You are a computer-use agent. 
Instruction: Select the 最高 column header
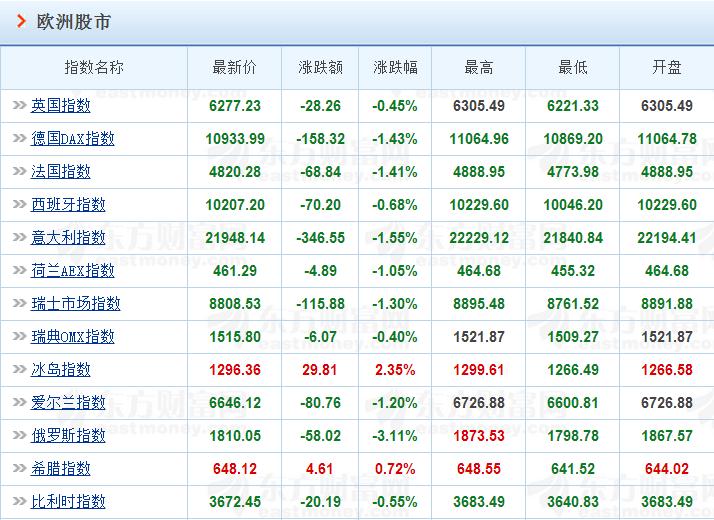[479, 68]
